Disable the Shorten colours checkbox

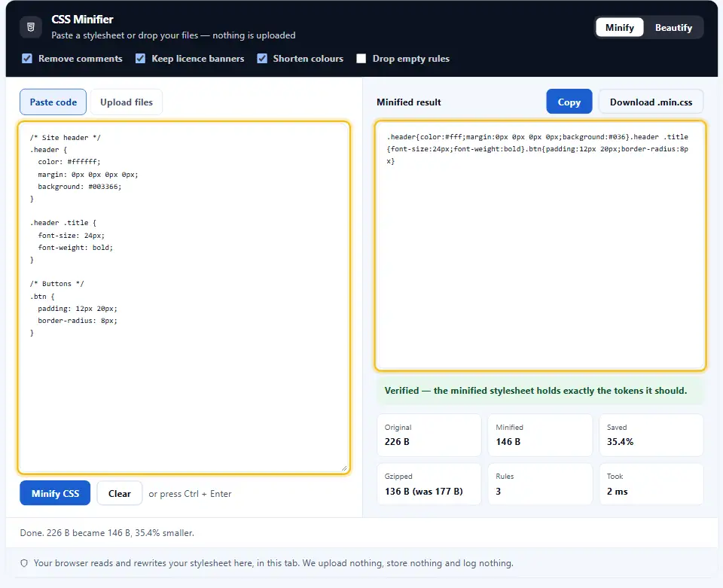click(x=262, y=59)
